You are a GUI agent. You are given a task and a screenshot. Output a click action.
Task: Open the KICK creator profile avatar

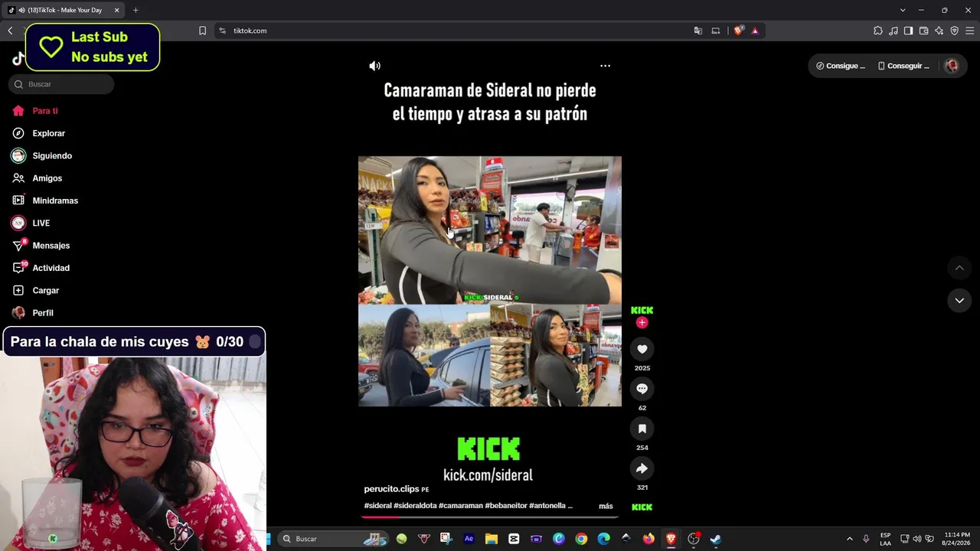coord(642,310)
